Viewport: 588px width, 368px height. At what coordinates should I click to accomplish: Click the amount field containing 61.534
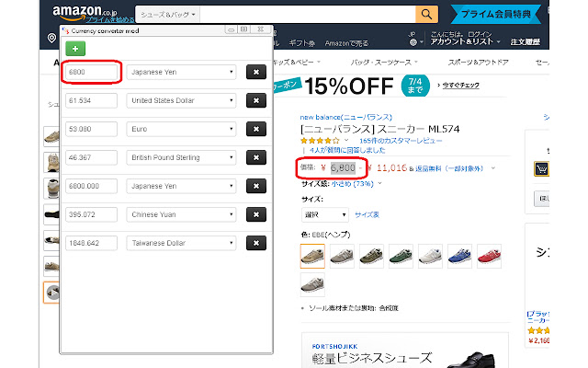click(91, 100)
